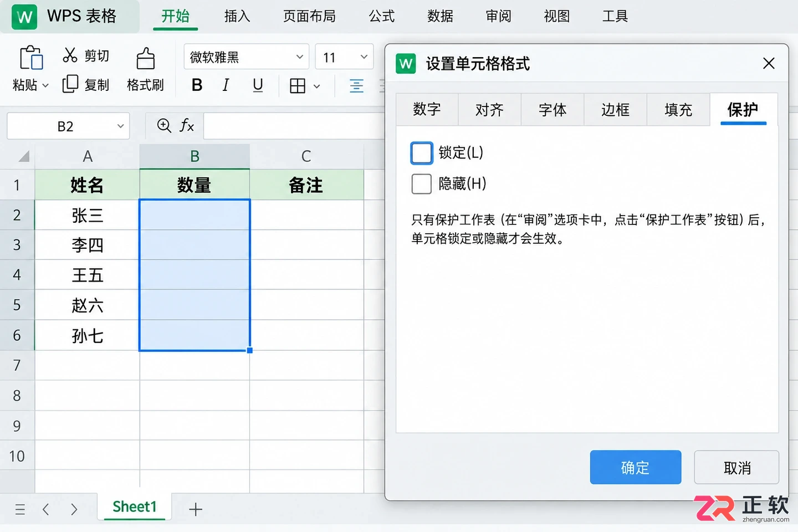Switch to the 数字 dialog tab

(x=427, y=110)
